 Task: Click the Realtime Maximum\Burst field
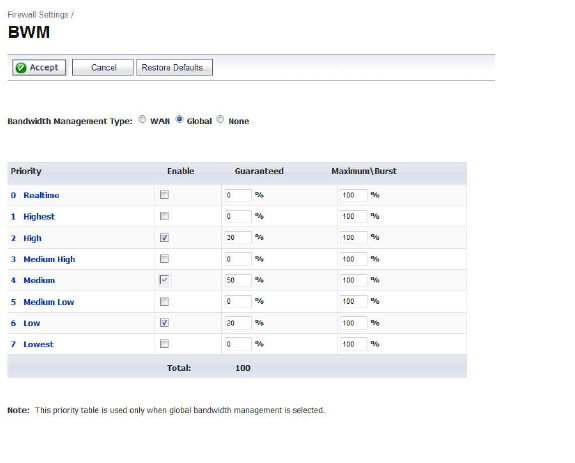pyautogui.click(x=353, y=195)
